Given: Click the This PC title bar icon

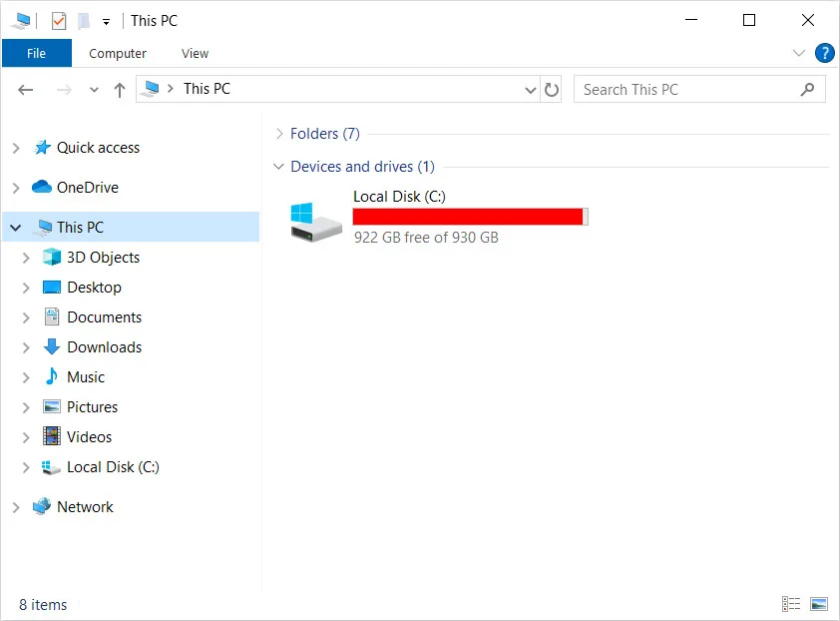Looking at the screenshot, I should (x=22, y=21).
